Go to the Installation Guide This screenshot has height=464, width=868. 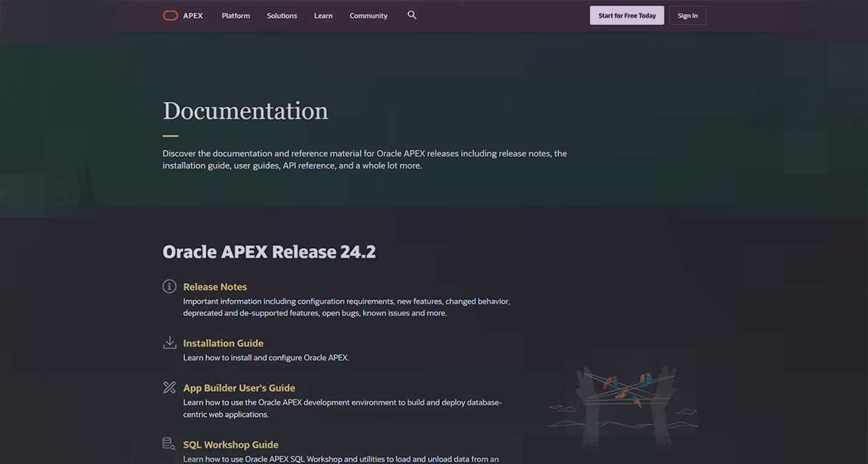223,343
